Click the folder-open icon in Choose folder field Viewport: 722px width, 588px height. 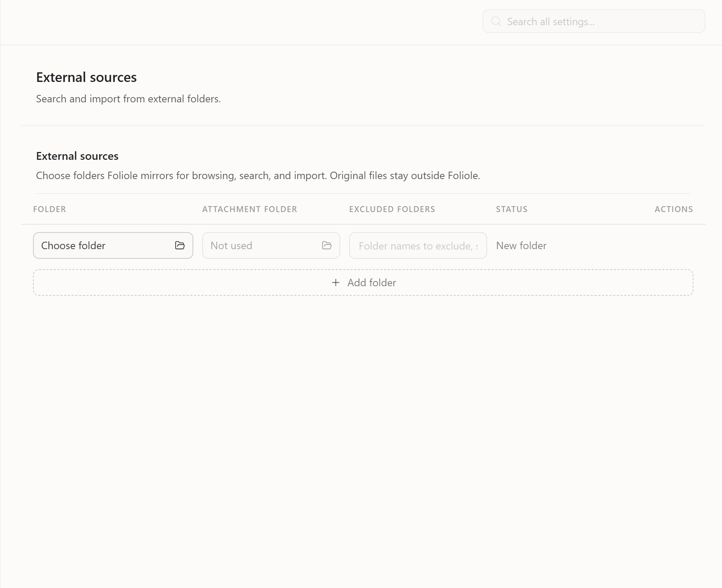pos(180,245)
